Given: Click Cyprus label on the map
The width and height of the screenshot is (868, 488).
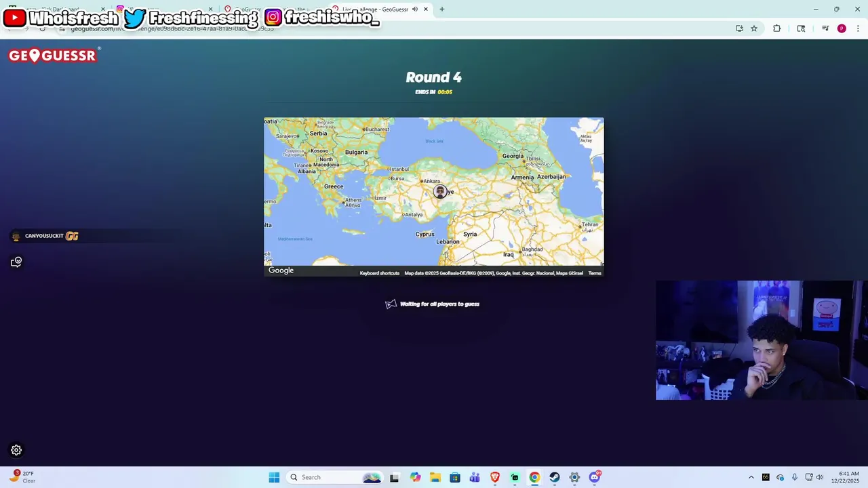Looking at the screenshot, I should click(425, 235).
